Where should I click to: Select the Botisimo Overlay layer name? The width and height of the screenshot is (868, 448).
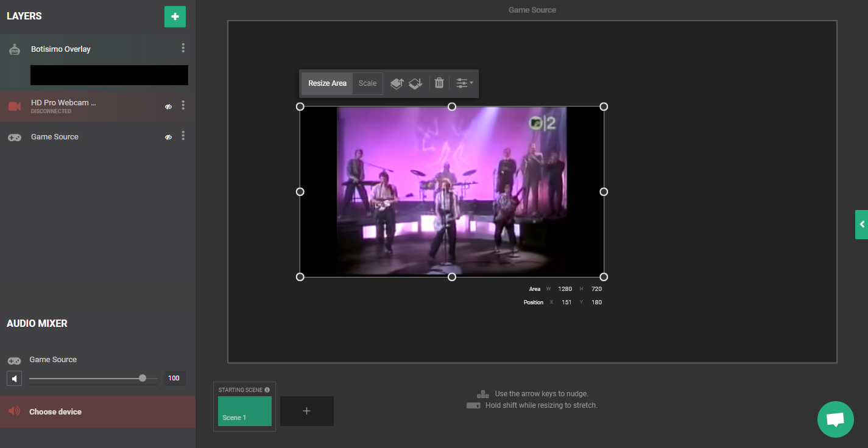(61, 49)
